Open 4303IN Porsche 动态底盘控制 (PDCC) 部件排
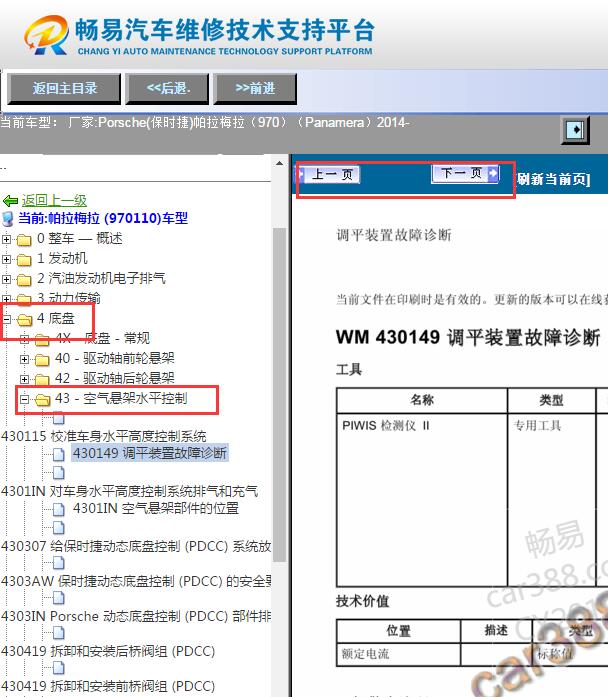Viewport: 608px width, 697px height. 136,617
